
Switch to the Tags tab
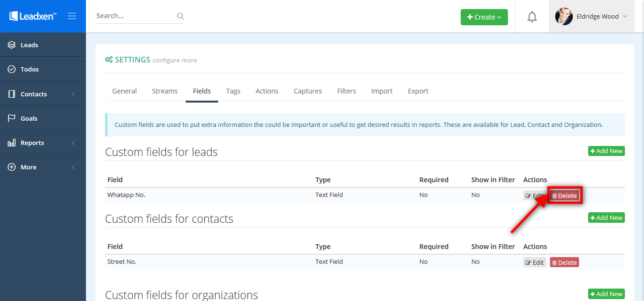[233, 91]
